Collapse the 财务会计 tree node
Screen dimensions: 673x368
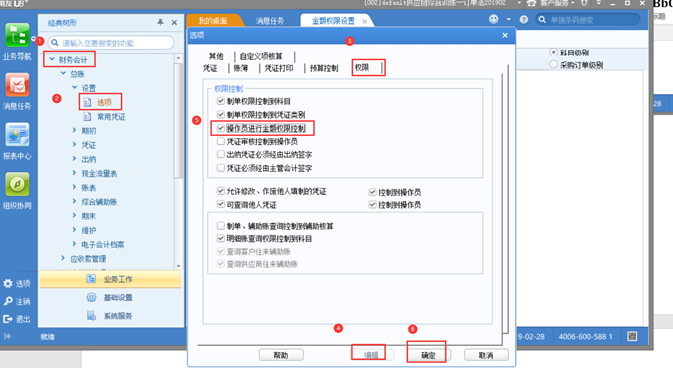pyautogui.click(x=52, y=59)
